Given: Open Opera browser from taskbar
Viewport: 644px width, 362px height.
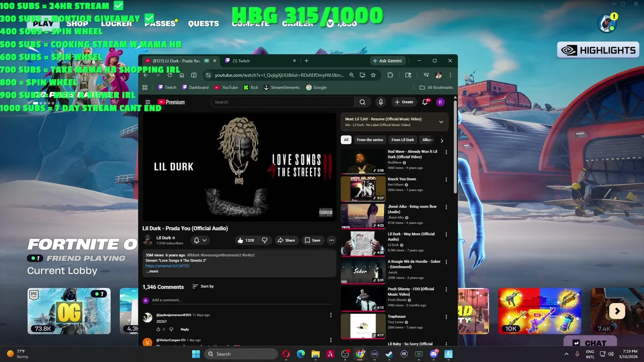Looking at the screenshot, I should click(x=286, y=354).
